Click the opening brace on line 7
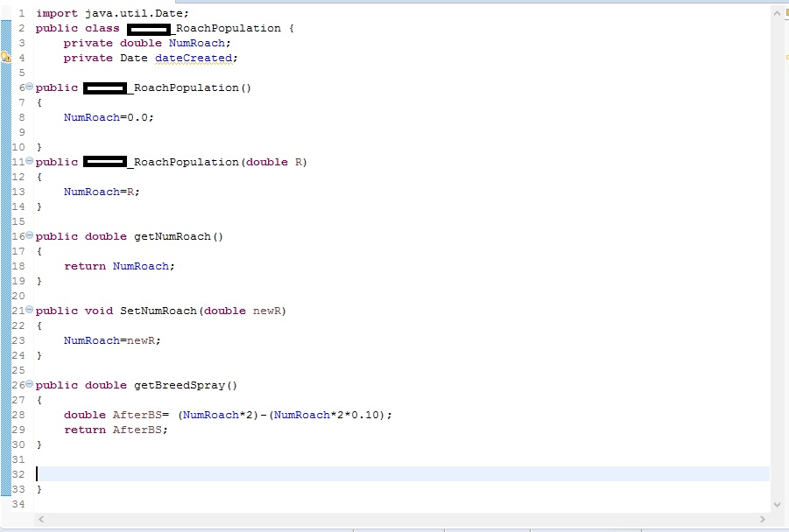789x532 pixels. tap(39, 103)
